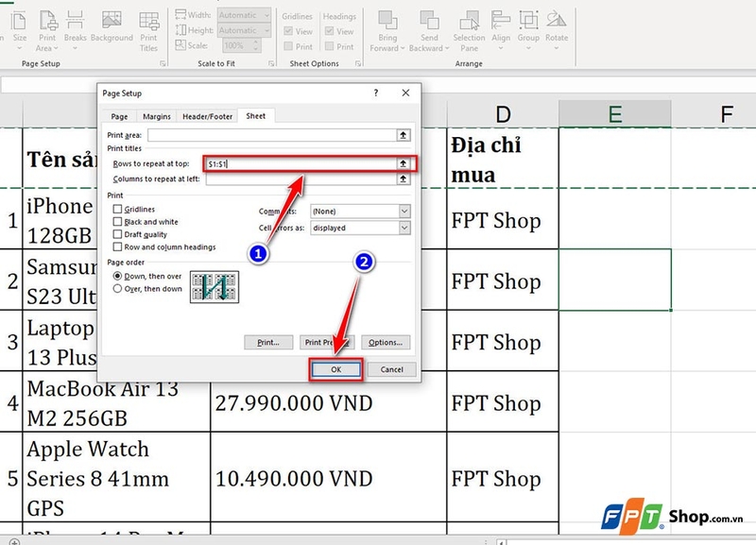Click the Align icon in Arrange group

(499, 24)
